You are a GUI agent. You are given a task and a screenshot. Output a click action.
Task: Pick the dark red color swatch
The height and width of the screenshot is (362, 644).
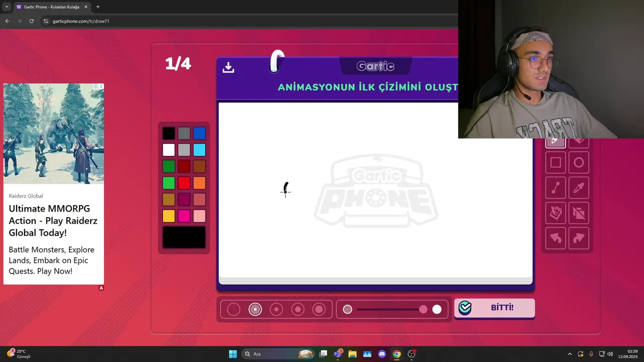pos(184,166)
